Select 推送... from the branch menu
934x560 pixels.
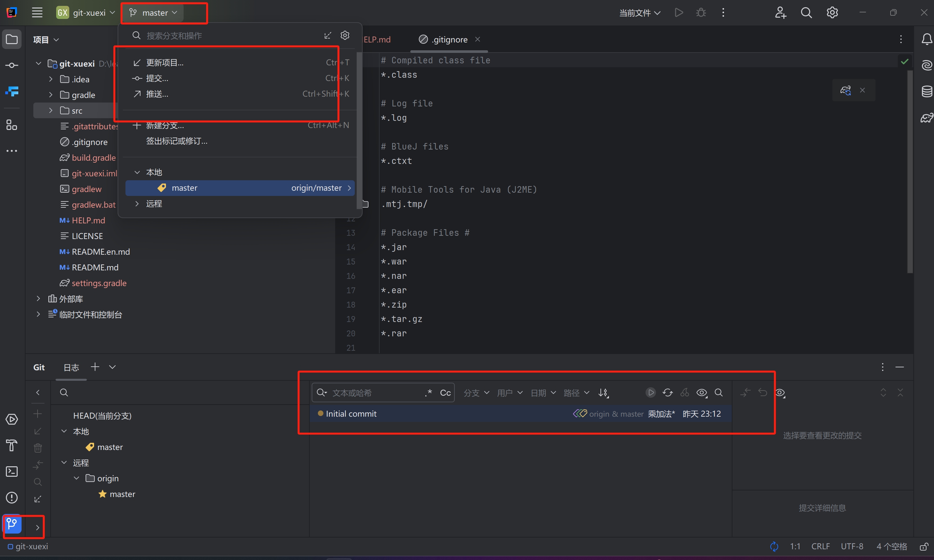[157, 94]
